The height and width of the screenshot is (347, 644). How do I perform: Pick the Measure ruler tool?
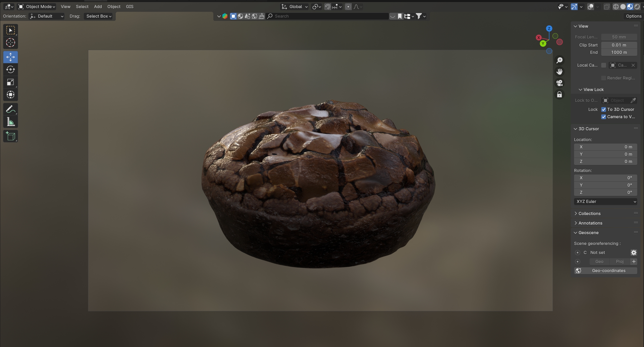point(10,122)
